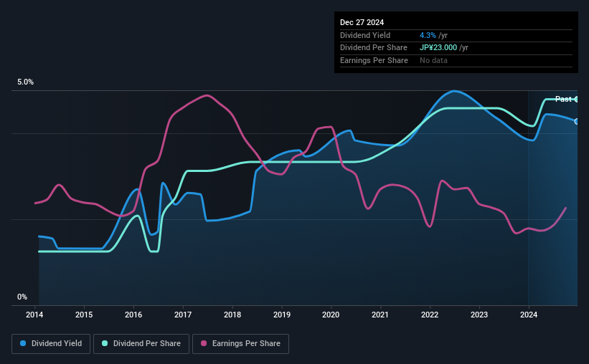This screenshot has width=589, height=364.
Task: Click the 4.3% dividend yield value
Action: [x=428, y=35]
